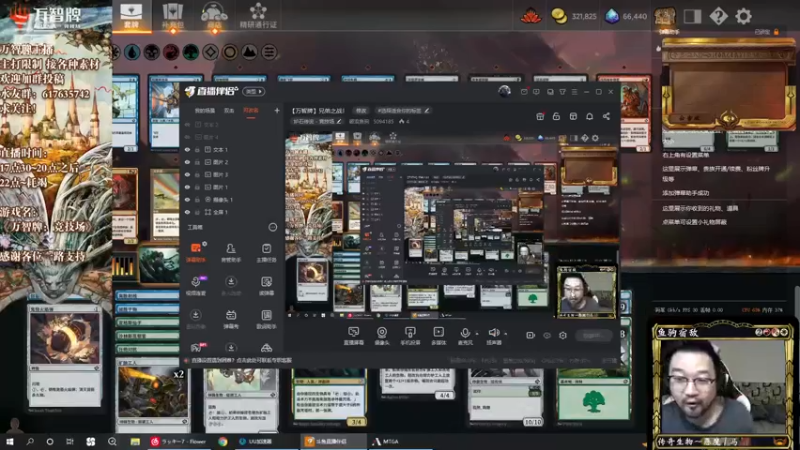Viewport: 800px width, 450px height.
Task: Hide the 图片 2 source layer
Action: coord(187,162)
